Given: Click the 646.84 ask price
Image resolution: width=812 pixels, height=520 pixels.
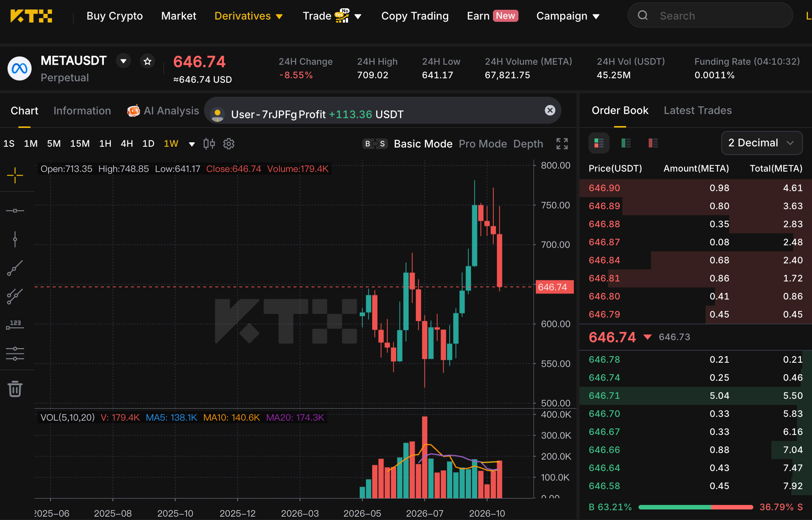Looking at the screenshot, I should click(x=604, y=260).
